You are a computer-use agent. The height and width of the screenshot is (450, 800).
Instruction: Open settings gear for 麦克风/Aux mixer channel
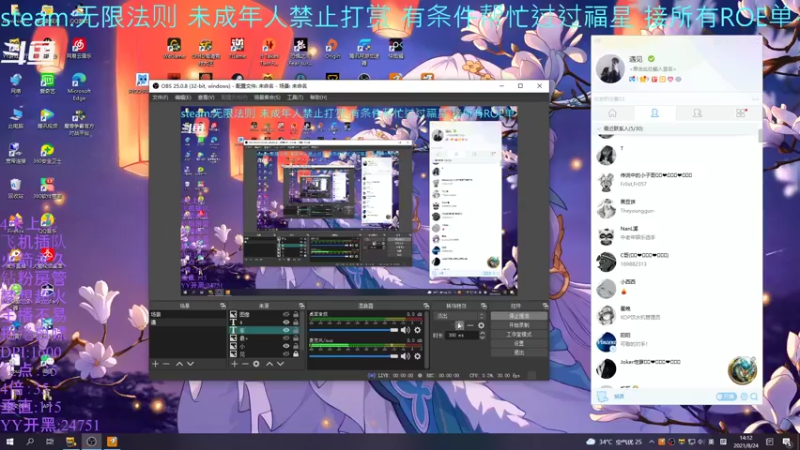coord(417,356)
